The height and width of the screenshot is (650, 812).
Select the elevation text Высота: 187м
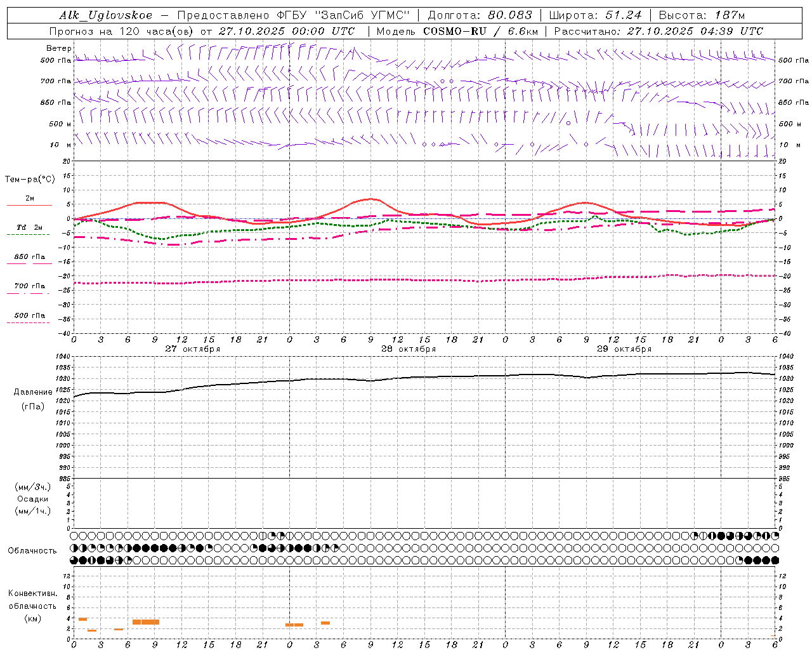(702, 15)
